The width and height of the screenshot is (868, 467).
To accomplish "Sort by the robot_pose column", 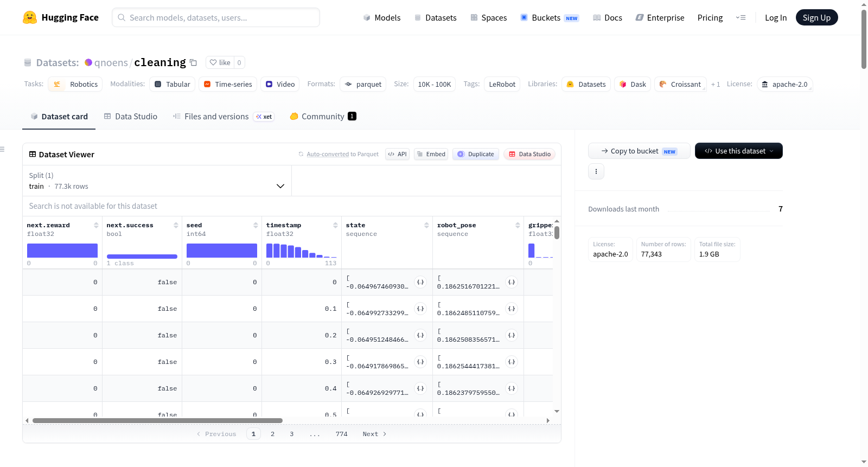I will pos(518,225).
